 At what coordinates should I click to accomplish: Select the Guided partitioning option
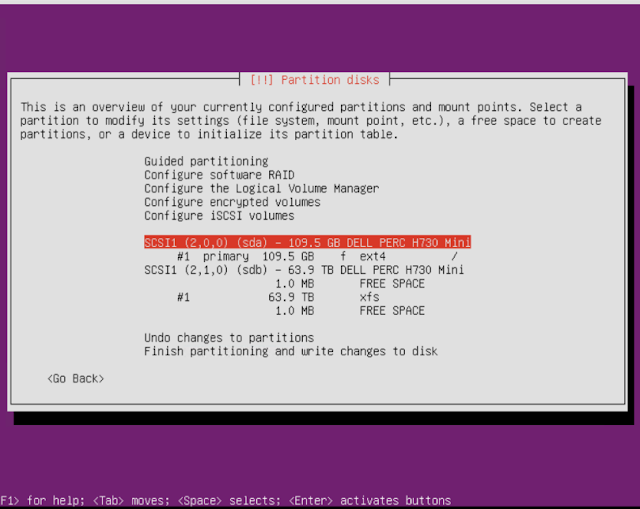pyautogui.click(x=206, y=161)
